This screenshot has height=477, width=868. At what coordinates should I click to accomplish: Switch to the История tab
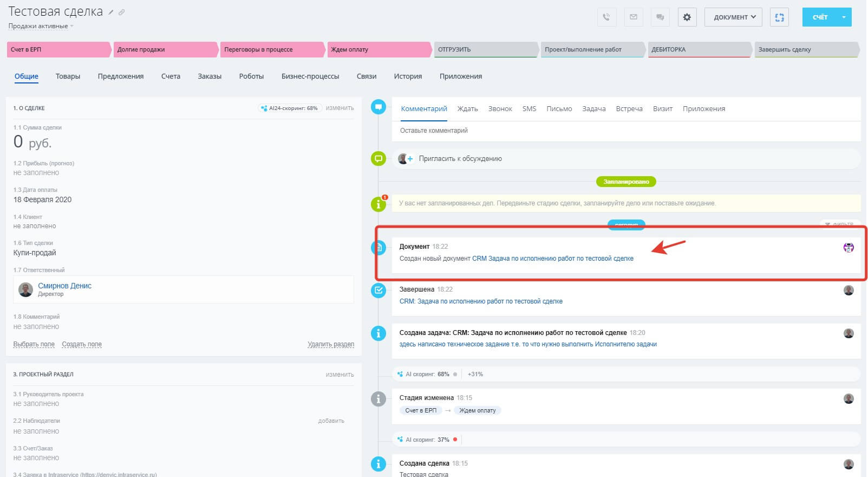click(x=408, y=76)
